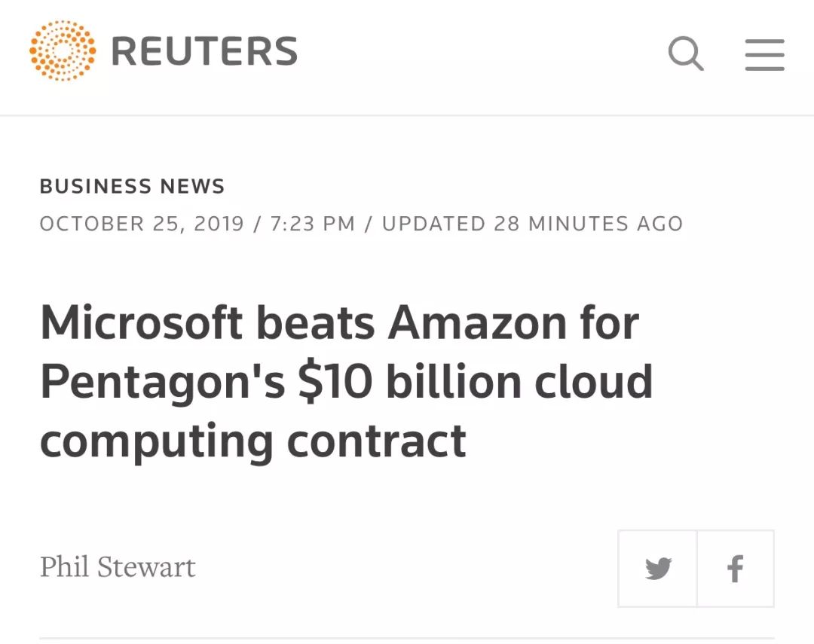This screenshot has width=814, height=644.
Task: Click the Reuters orange dotted-circle logo
Action: [x=63, y=51]
